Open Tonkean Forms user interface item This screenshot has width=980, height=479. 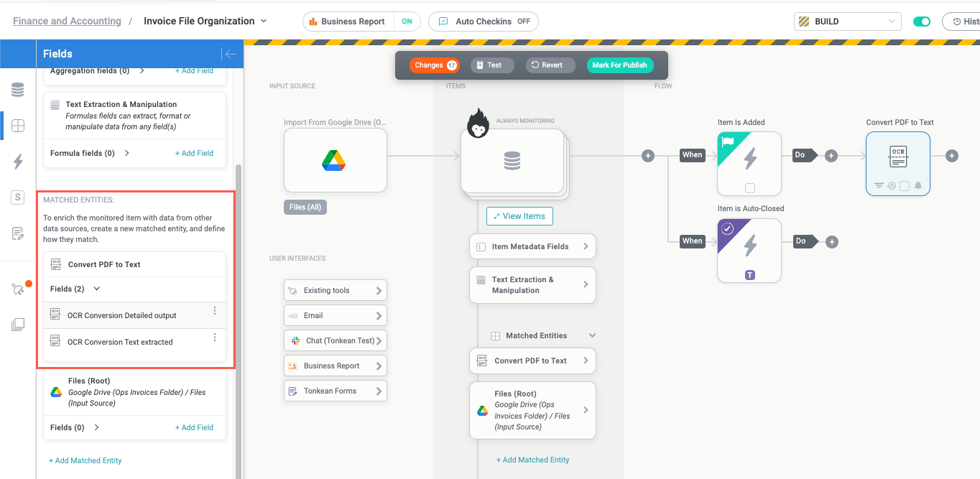[x=335, y=391]
